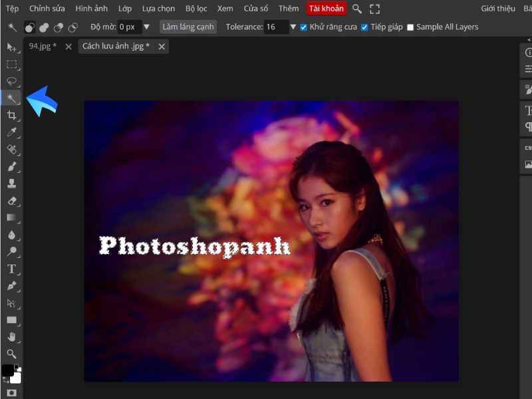Select the Rectangle Select tool
The height and width of the screenshot is (399, 532).
(11, 64)
